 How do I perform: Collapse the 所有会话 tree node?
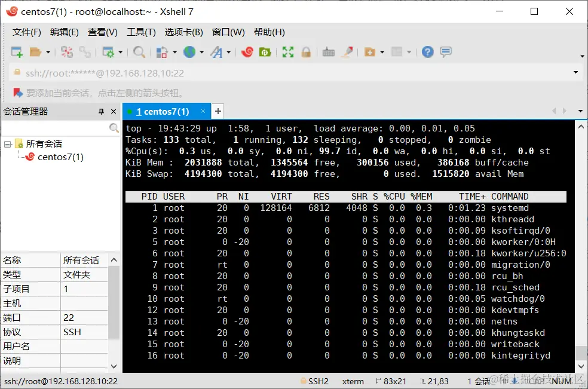pyautogui.click(x=7, y=144)
